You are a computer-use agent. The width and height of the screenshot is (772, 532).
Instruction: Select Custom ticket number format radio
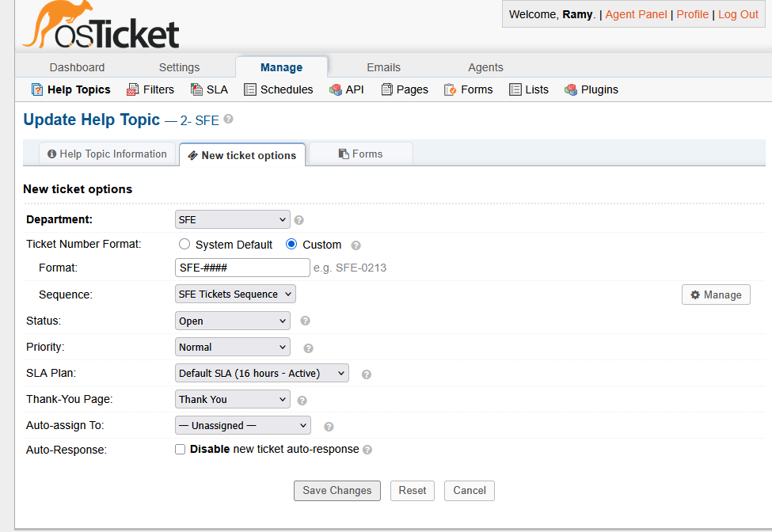pyautogui.click(x=291, y=245)
